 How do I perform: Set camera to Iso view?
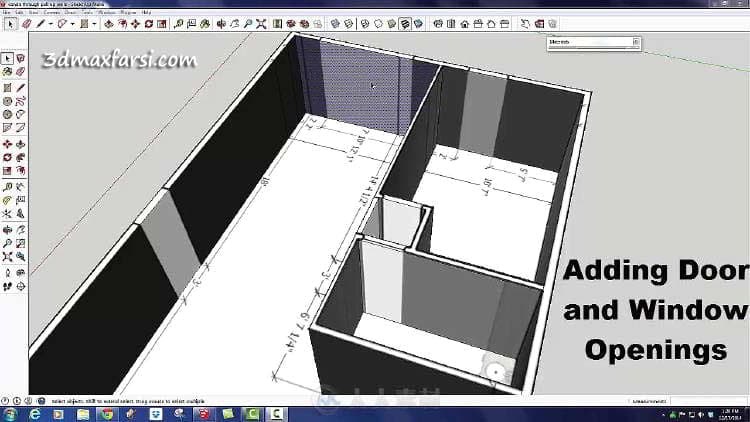click(438, 23)
